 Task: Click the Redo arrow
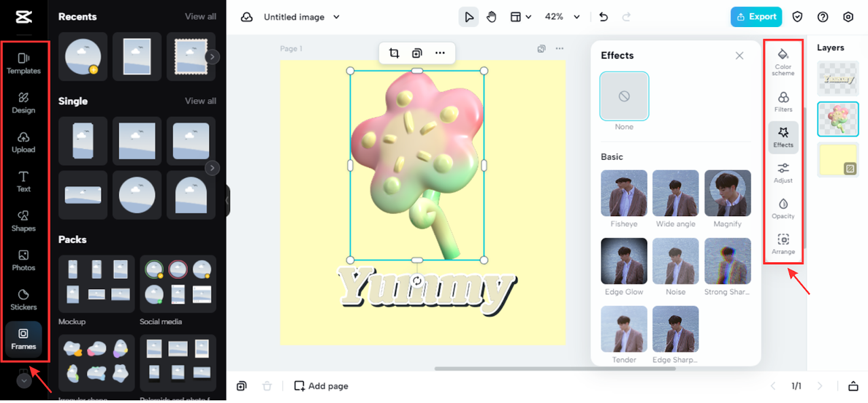pyautogui.click(x=627, y=17)
